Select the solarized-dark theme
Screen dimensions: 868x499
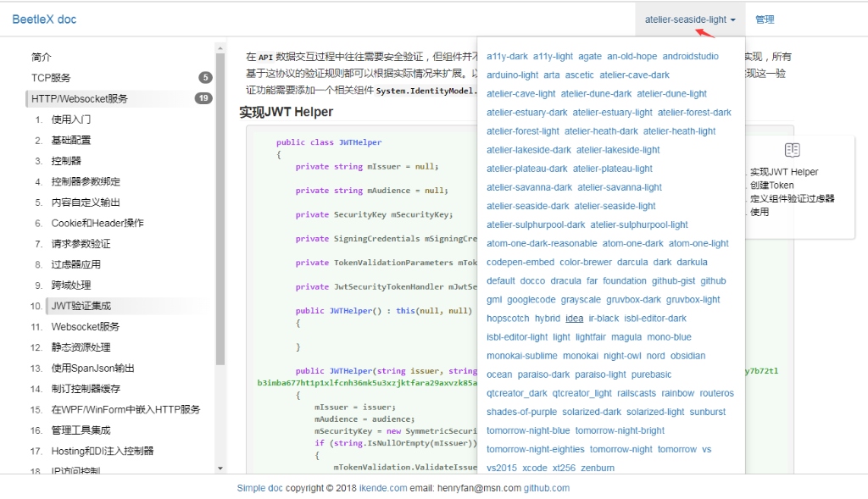point(592,412)
